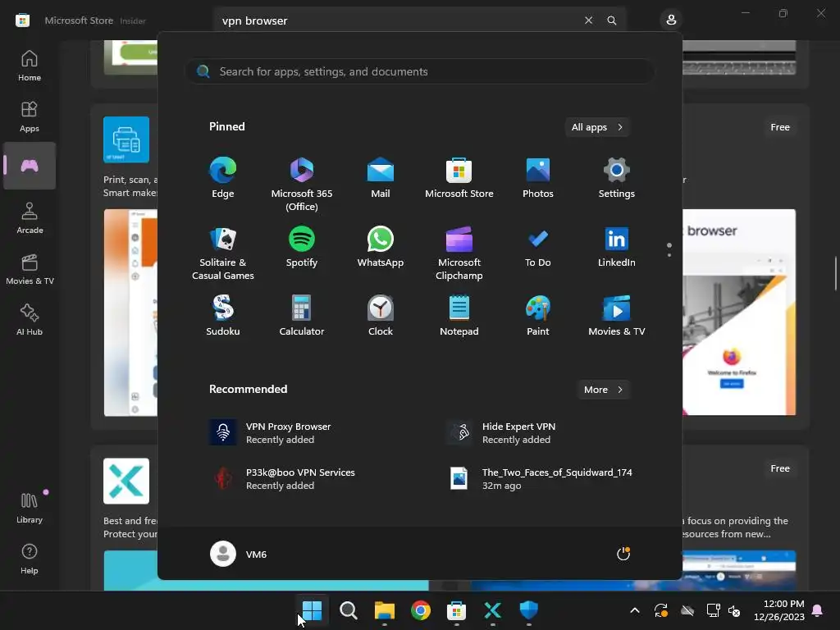Open Microsoft Store from pinned apps
The width and height of the screenshot is (840, 630).
point(459,178)
